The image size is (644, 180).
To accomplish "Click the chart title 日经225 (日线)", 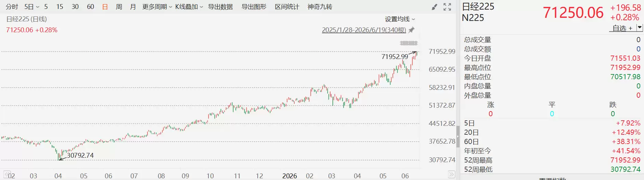I will tap(27, 19).
